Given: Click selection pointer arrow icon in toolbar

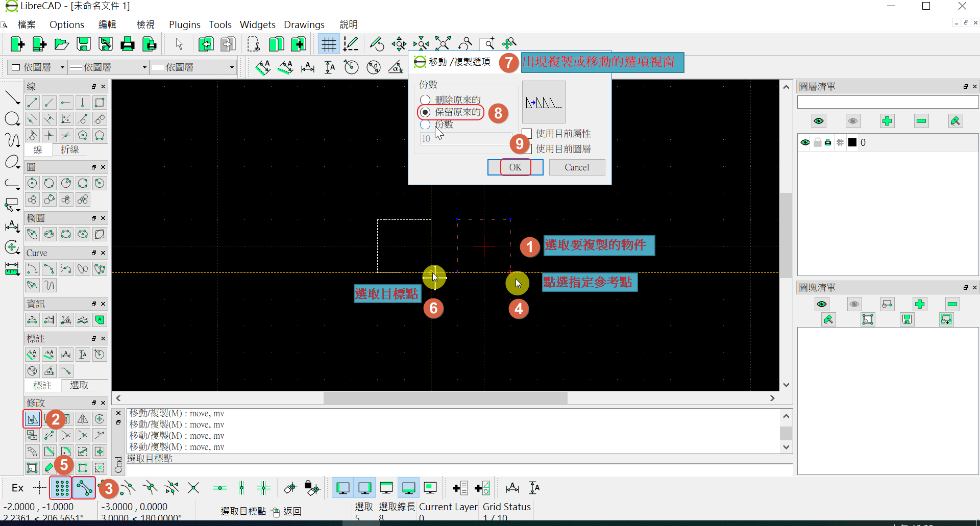Looking at the screenshot, I should tap(179, 44).
